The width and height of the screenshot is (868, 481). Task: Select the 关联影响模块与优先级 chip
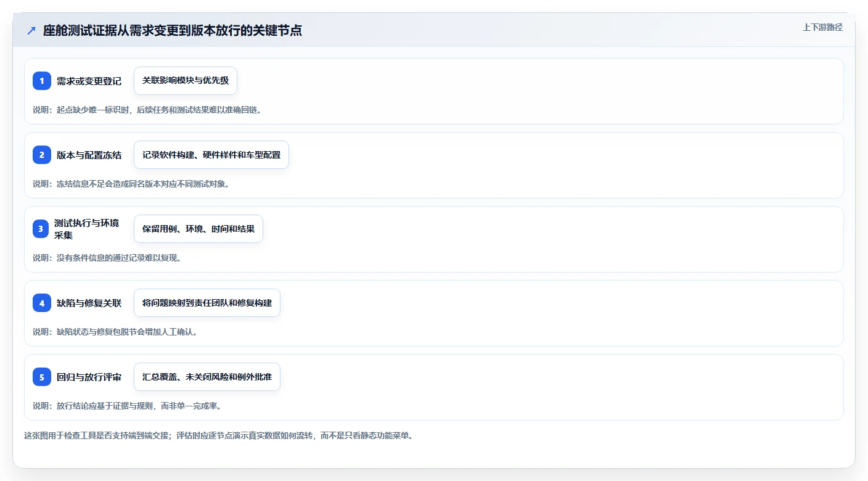pos(186,81)
